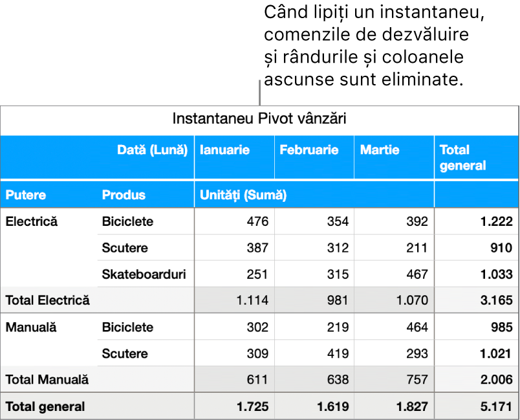Screen dimensions: 520x420
Task: Click the Putere header cell
Action: click(26, 195)
